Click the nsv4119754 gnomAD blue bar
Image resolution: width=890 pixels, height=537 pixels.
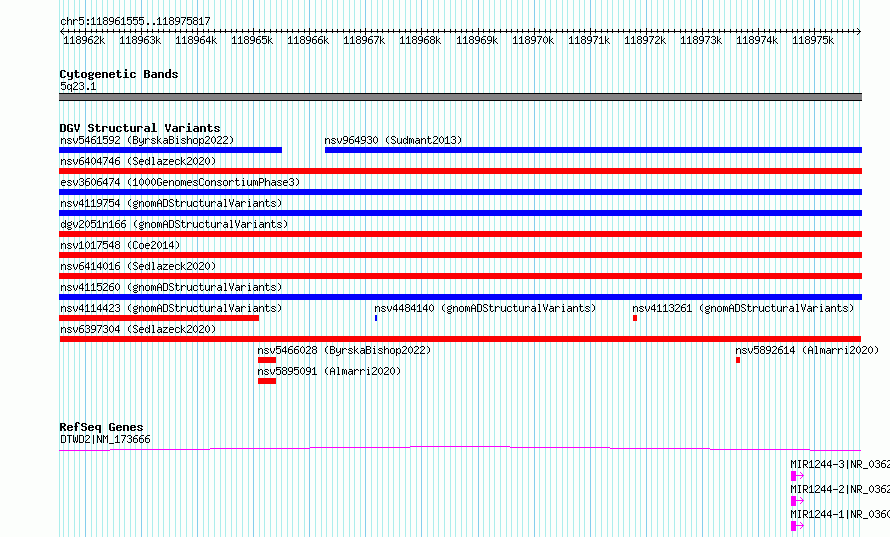[x=460, y=213]
